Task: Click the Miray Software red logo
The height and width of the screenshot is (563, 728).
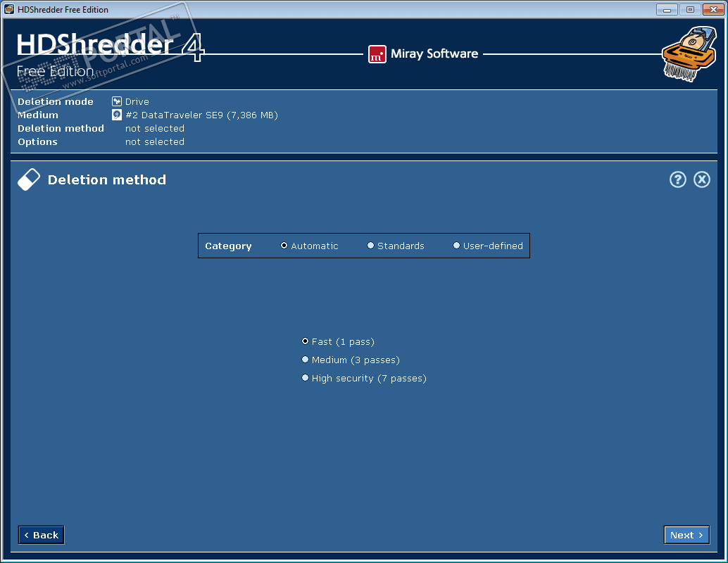Action: click(x=377, y=54)
